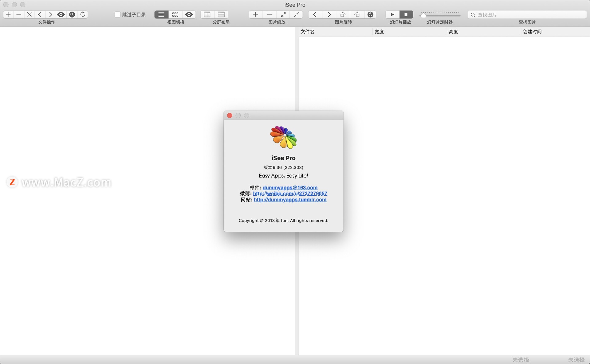The image size is (590, 364).
Task: Start slideshow with play button
Action: pyautogui.click(x=392, y=14)
